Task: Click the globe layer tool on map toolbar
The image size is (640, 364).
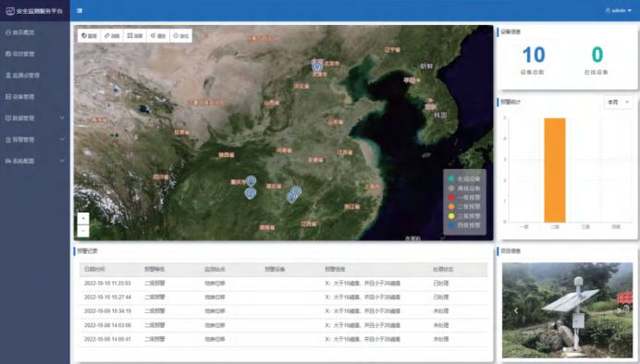Action: click(x=90, y=36)
